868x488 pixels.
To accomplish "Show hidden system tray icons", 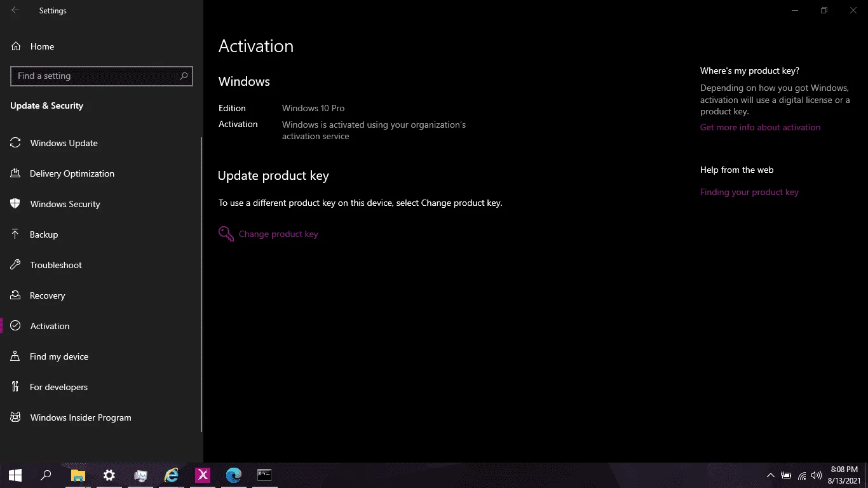I will coord(771,475).
